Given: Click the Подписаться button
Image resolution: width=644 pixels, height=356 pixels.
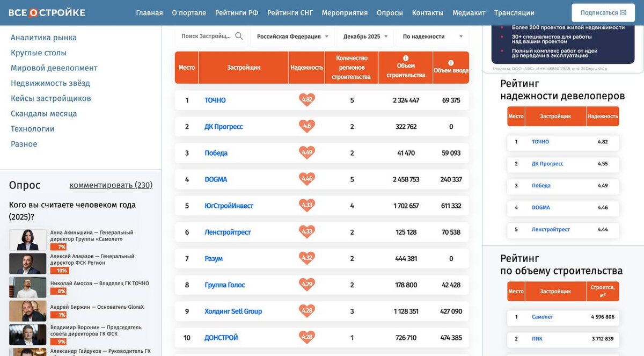Looking at the screenshot, I should (x=603, y=13).
